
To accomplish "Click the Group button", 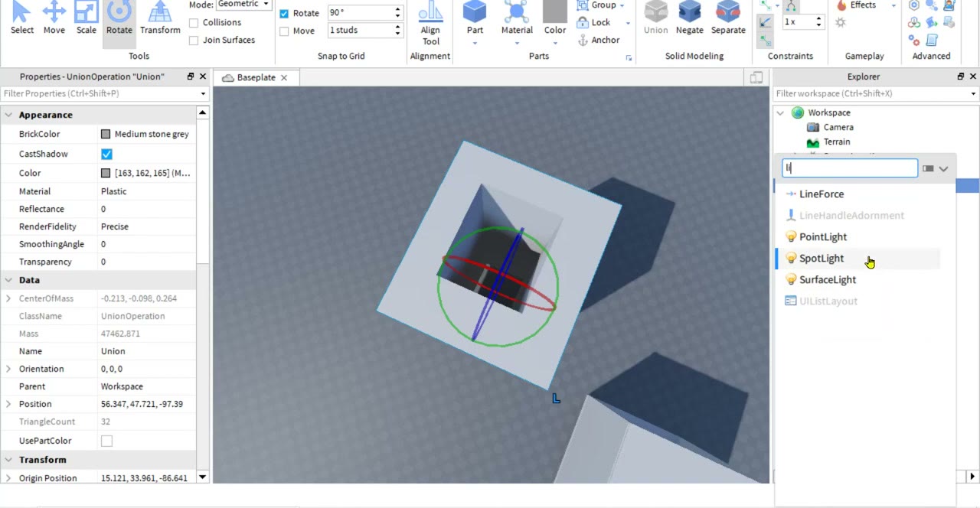I will pos(601,5).
